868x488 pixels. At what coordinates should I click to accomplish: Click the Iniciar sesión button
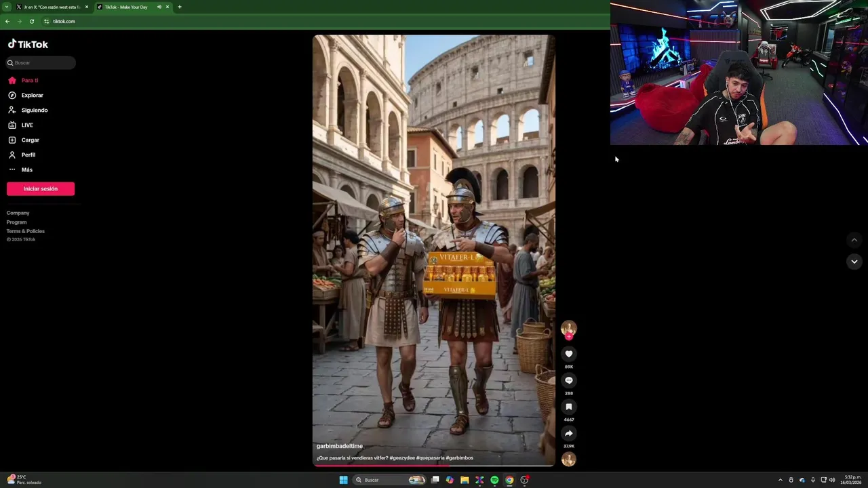(41, 189)
